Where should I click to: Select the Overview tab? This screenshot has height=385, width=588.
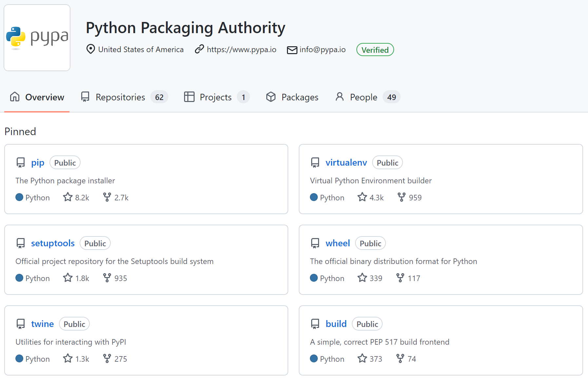[x=37, y=97]
